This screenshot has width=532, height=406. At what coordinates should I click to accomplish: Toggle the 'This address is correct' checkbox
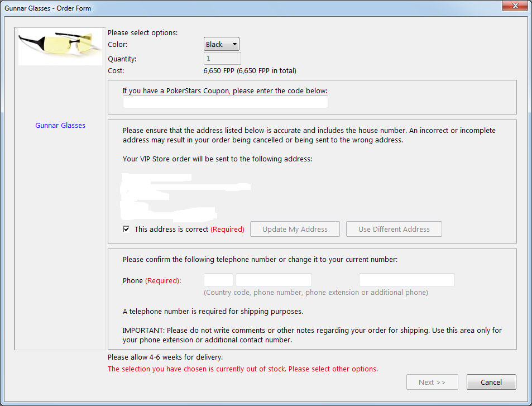coord(126,229)
